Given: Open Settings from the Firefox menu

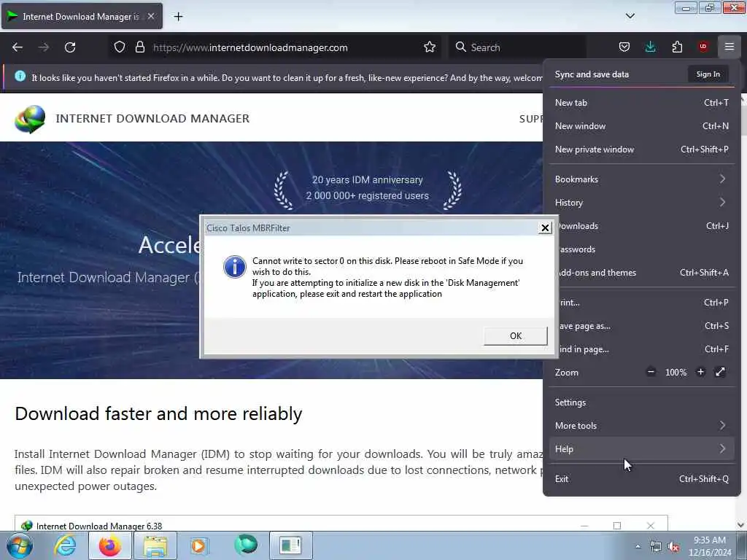Looking at the screenshot, I should click(x=641, y=402).
